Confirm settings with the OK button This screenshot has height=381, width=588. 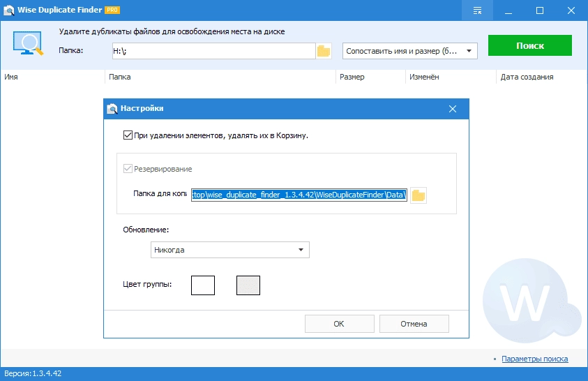[340, 324]
